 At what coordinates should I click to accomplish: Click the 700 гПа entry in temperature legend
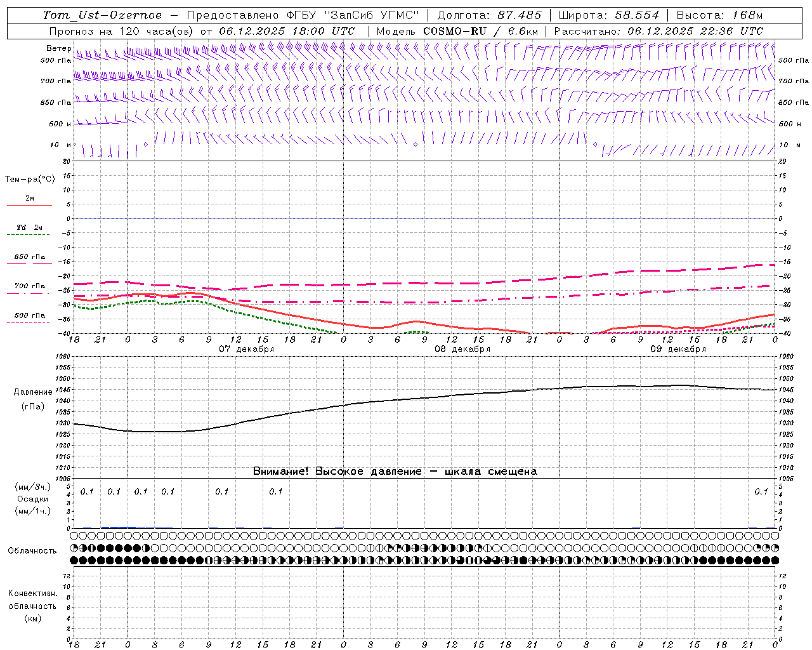[30, 286]
